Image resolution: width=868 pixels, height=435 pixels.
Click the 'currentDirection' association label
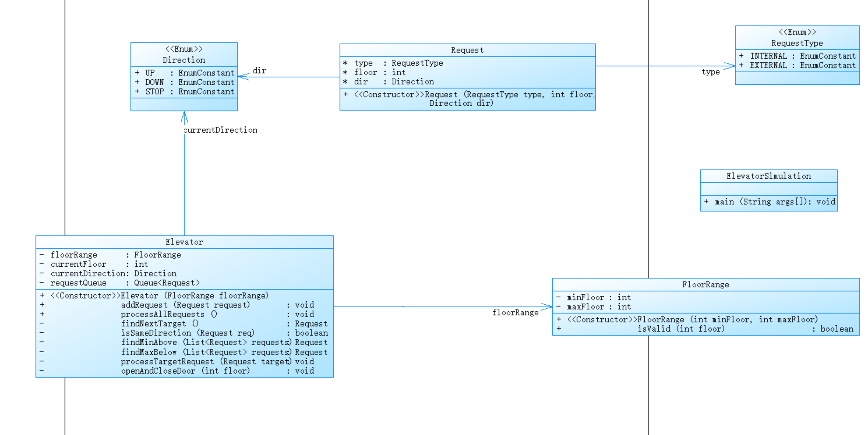[x=220, y=130]
